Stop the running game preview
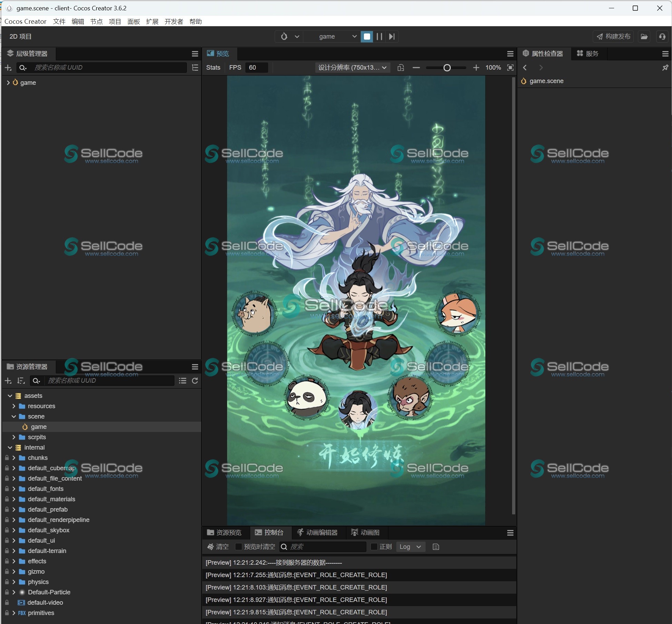Image resolution: width=672 pixels, height=624 pixels. 367,37
